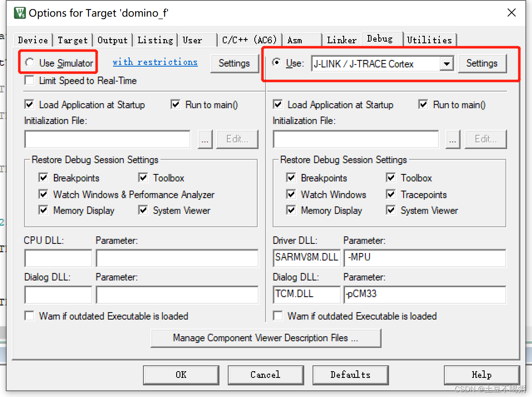Open the Target tab
This screenshot has width=532, height=397.
tap(73, 40)
